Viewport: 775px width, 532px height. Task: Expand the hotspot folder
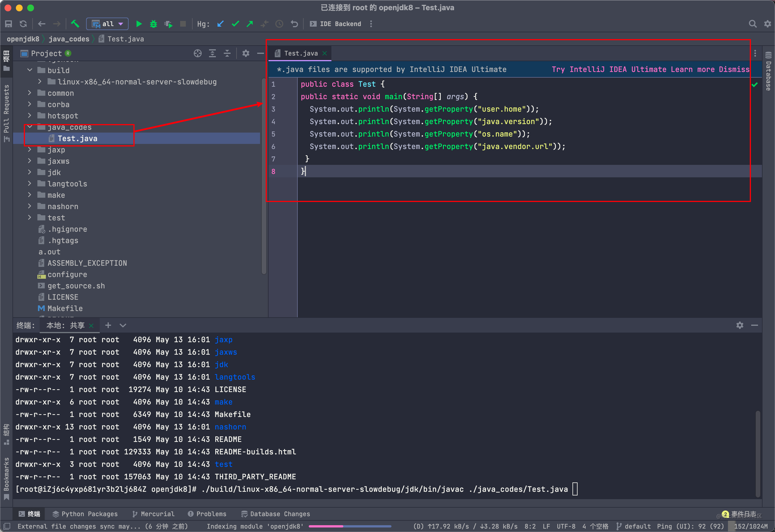[30, 115]
